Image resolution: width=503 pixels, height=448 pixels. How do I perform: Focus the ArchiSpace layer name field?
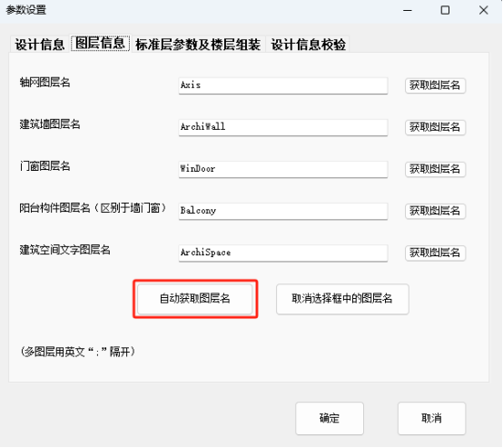coord(283,253)
